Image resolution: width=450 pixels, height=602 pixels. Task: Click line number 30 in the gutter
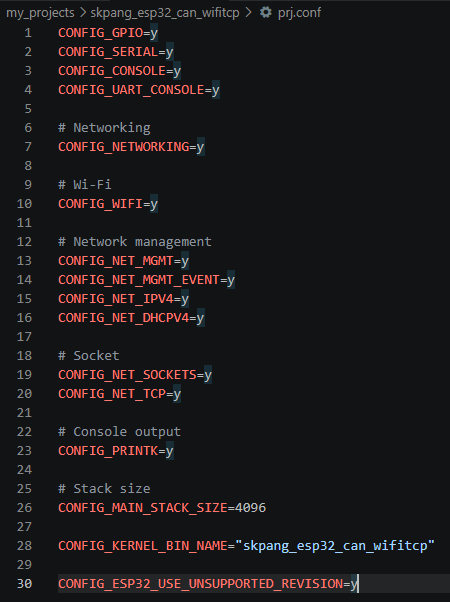[x=24, y=584]
